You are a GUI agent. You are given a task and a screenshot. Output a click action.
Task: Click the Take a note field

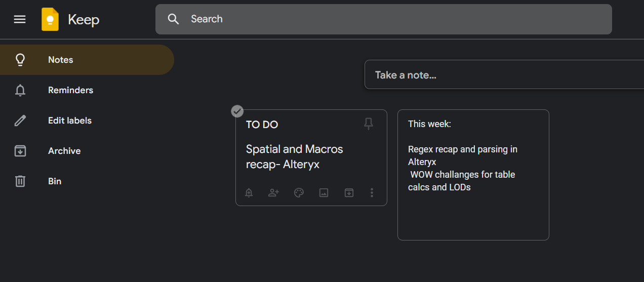click(x=501, y=75)
